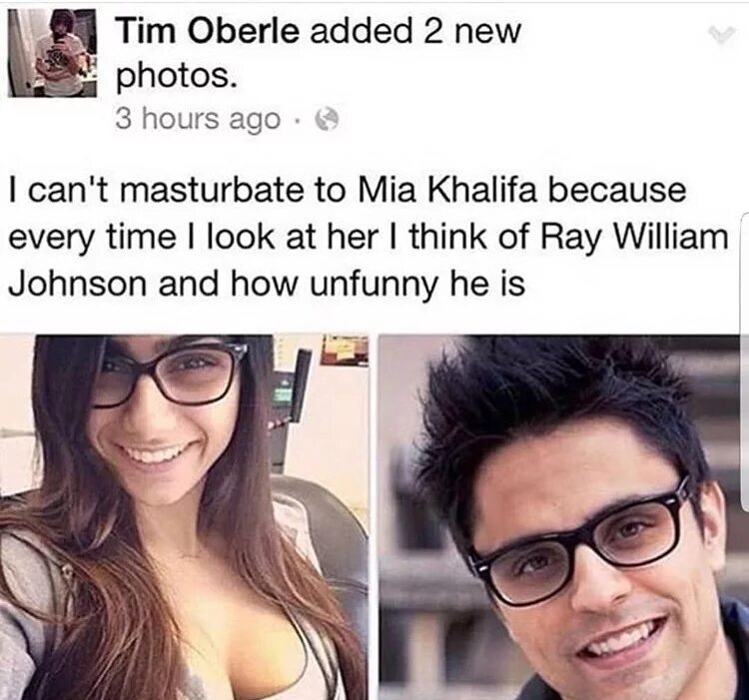Image resolution: width=749 pixels, height=700 pixels.
Task: View the right photo of the man
Action: point(563,517)
